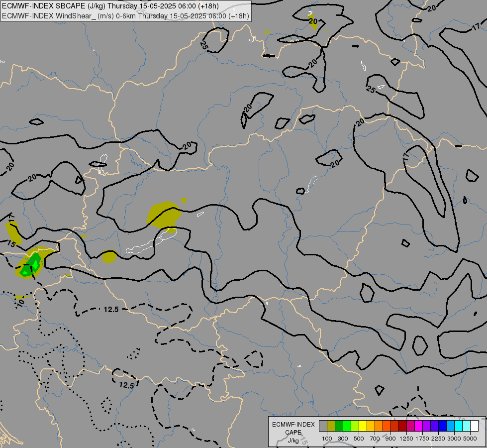Select the white swatch at legend end
The image size is (487, 448).
[x=474, y=426]
